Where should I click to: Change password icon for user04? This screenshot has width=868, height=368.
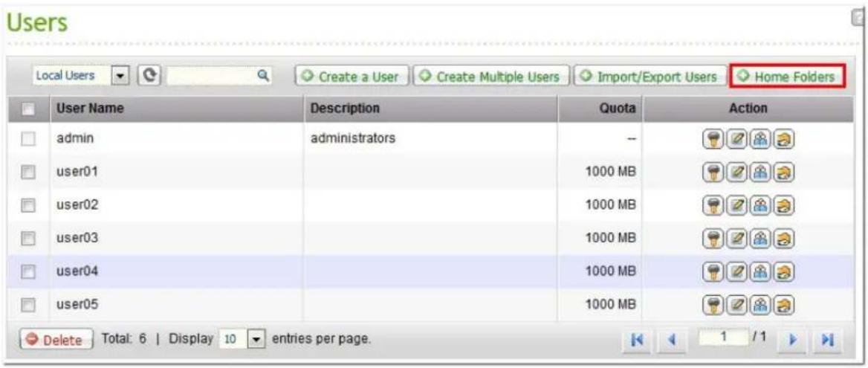[712, 271]
